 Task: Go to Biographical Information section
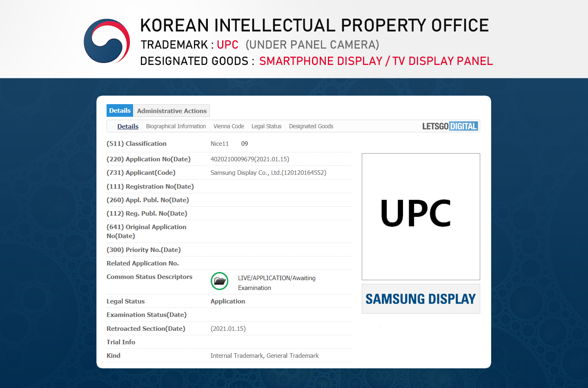click(x=176, y=127)
